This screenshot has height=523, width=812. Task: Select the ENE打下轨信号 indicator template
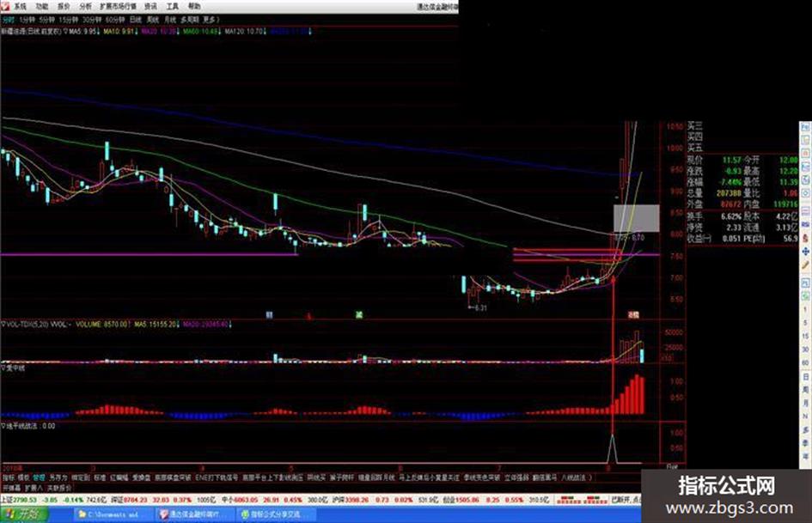(x=217, y=477)
